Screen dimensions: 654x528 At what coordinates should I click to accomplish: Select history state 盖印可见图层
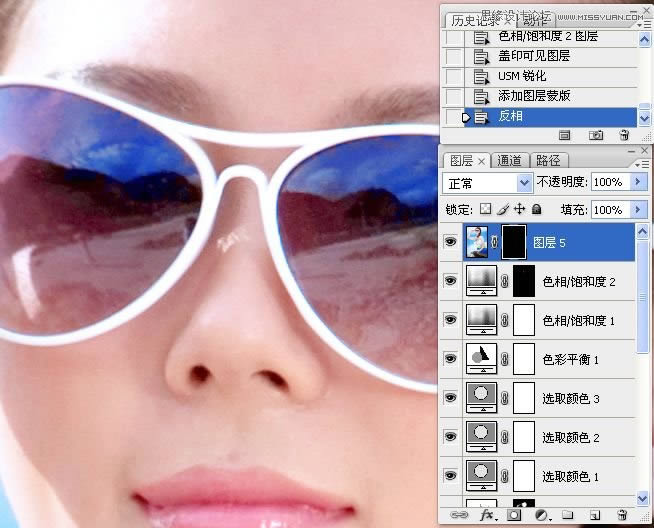point(551,57)
